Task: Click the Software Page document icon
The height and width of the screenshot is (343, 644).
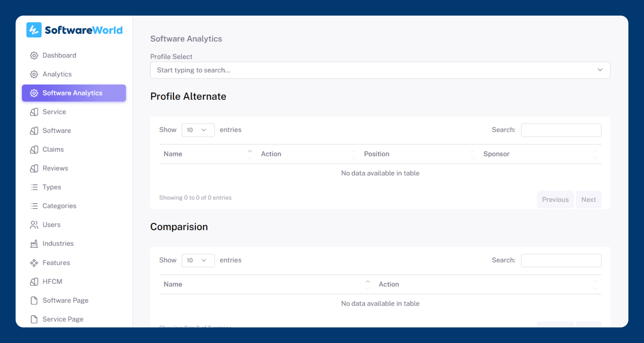Action: click(x=34, y=301)
